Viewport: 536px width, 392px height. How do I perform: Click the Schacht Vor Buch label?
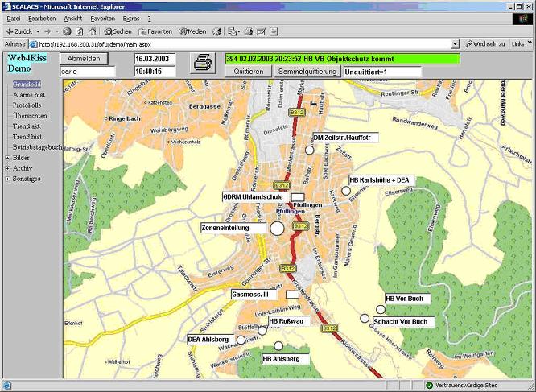(x=404, y=322)
